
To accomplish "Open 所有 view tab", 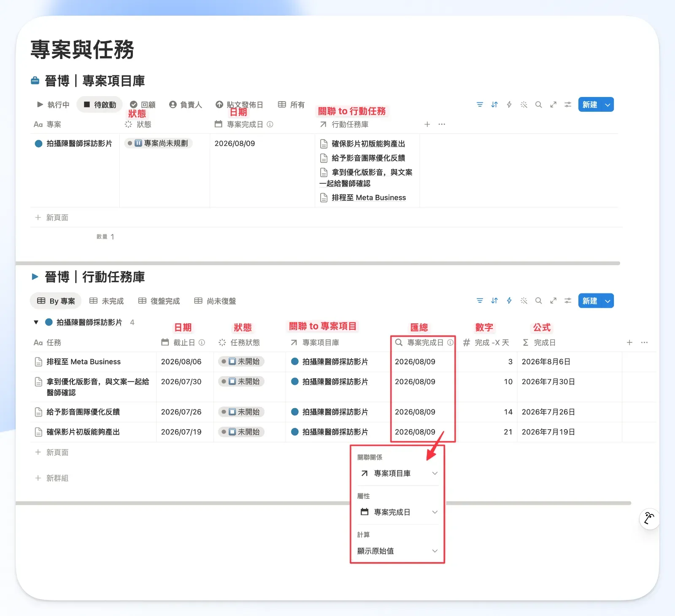I will click(292, 105).
